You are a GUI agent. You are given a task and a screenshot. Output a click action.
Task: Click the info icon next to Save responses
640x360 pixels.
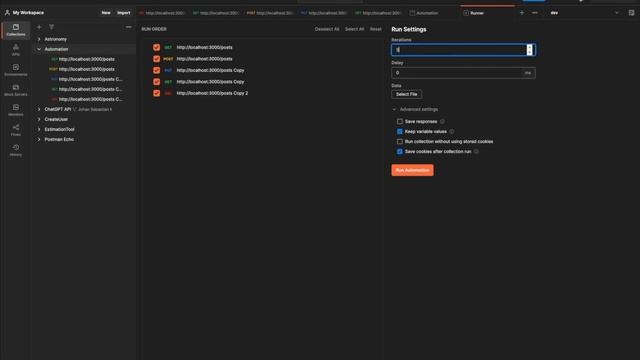point(442,121)
